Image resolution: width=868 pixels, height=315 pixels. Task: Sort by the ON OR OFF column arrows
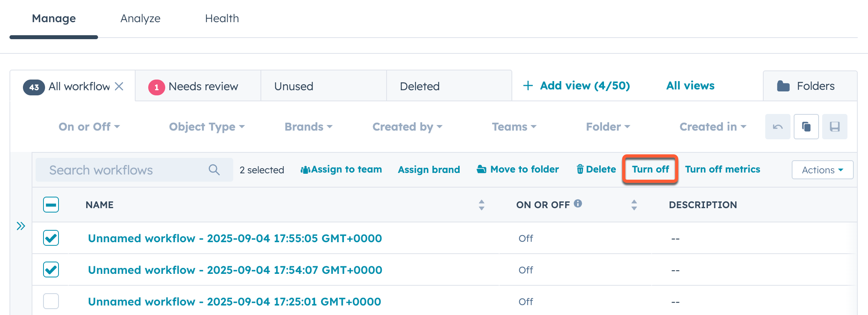point(634,205)
